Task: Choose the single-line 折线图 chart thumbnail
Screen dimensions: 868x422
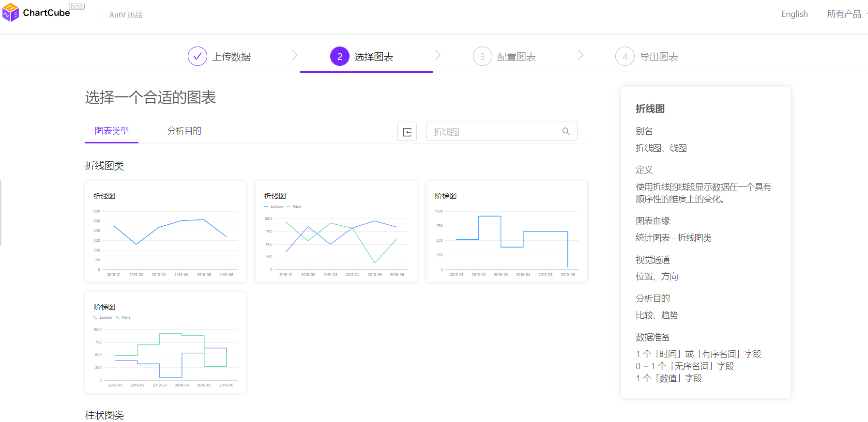Action: (166, 232)
